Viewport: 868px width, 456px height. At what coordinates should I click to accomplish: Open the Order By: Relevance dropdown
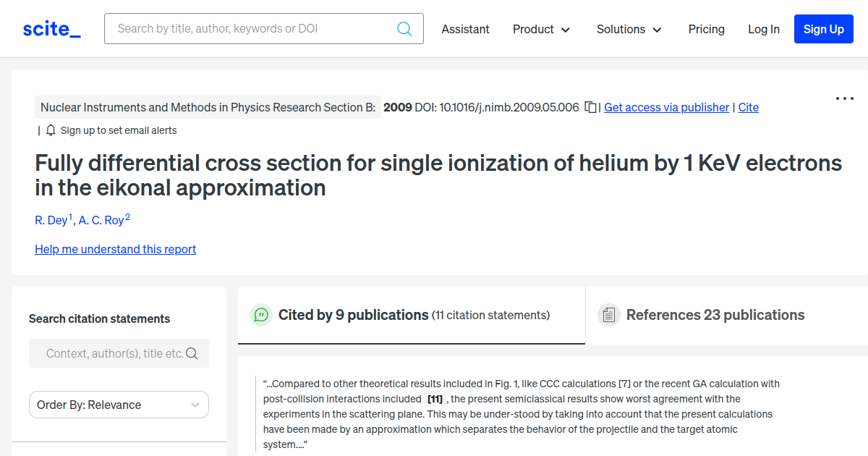pyautogui.click(x=119, y=405)
